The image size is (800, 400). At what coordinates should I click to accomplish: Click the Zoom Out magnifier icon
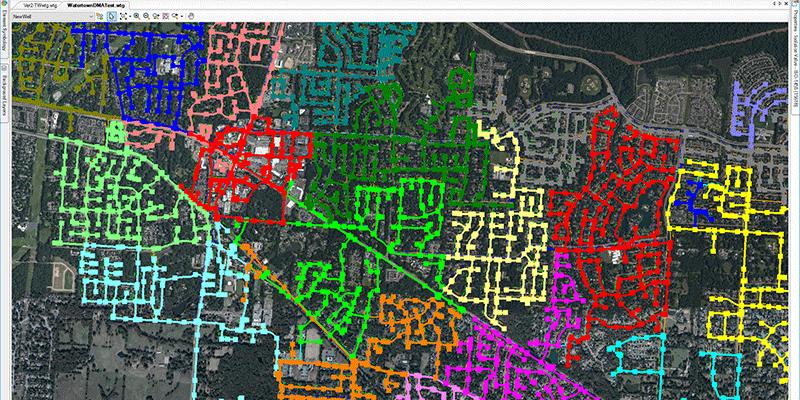(147, 17)
